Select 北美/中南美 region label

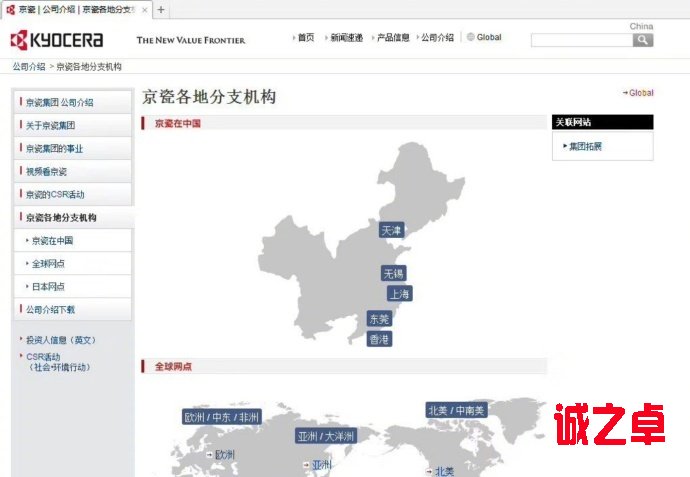coord(456,410)
